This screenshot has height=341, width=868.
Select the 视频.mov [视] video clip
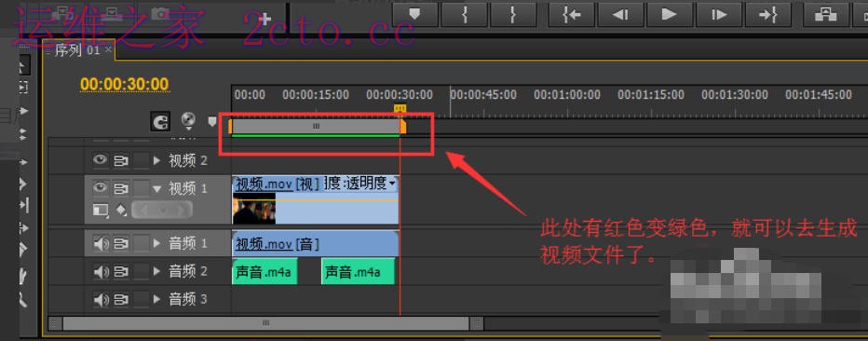point(316,199)
